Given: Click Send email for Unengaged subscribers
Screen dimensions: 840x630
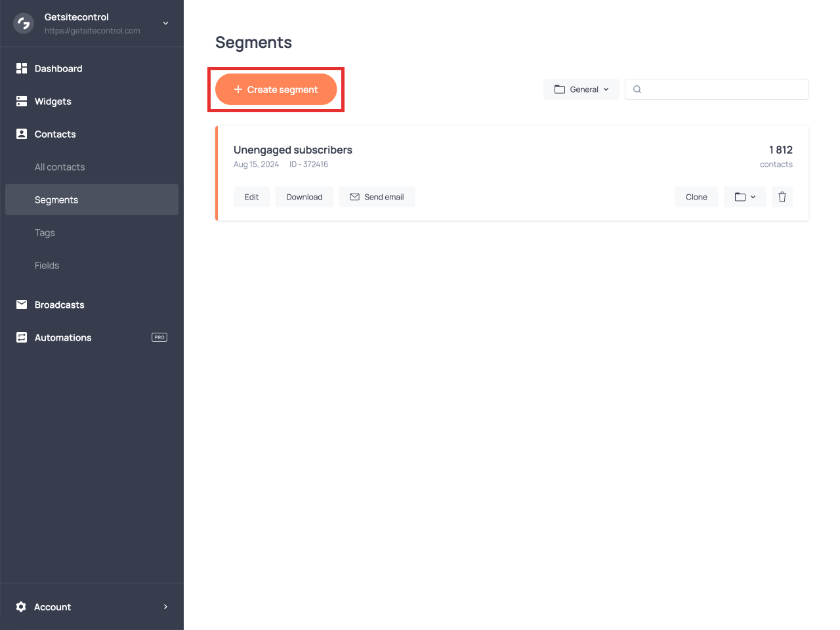Looking at the screenshot, I should (x=377, y=197).
